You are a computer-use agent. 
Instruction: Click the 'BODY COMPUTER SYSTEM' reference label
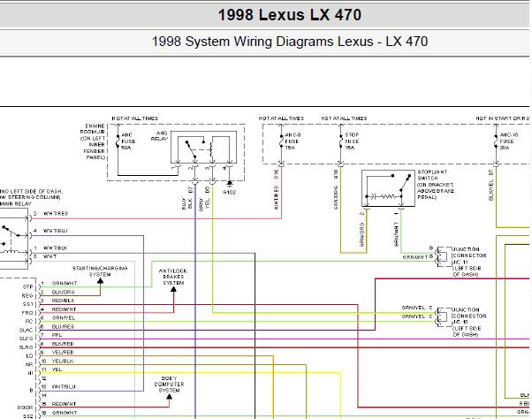169,384
